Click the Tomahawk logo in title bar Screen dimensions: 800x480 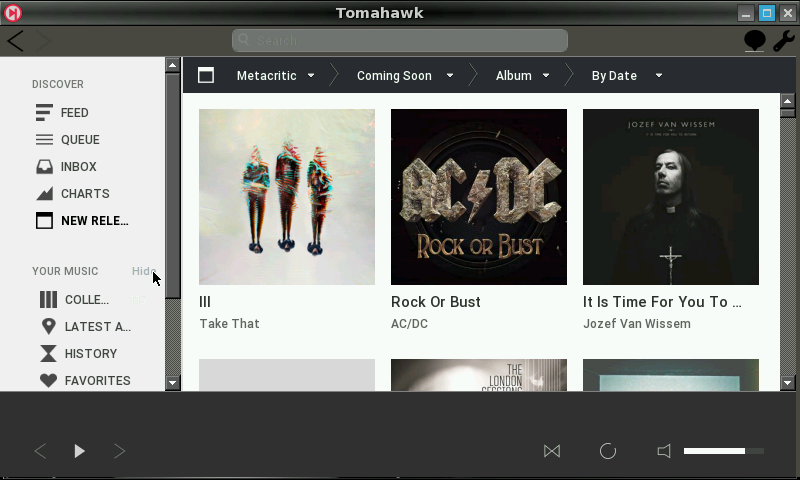pos(13,13)
